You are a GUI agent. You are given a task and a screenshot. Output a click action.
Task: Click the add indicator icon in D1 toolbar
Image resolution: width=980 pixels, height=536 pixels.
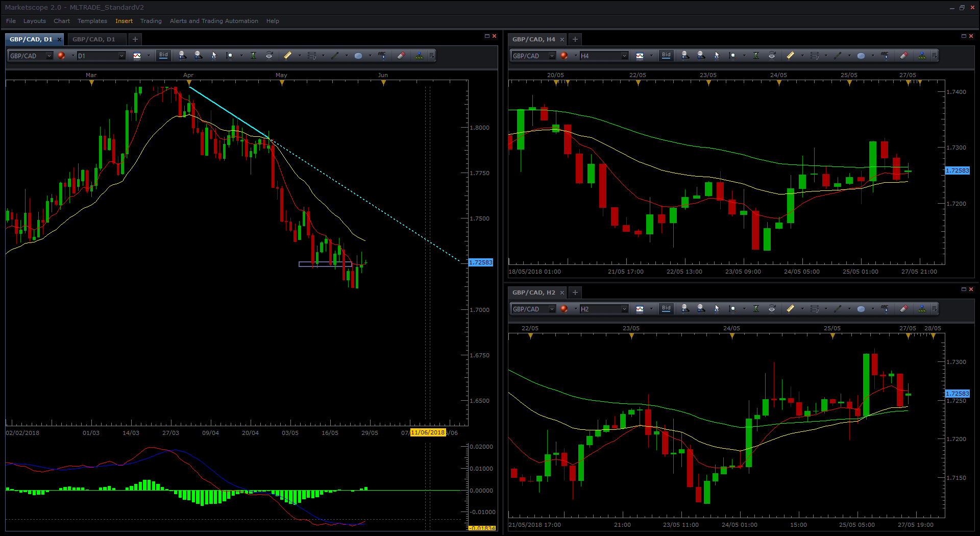coord(182,55)
